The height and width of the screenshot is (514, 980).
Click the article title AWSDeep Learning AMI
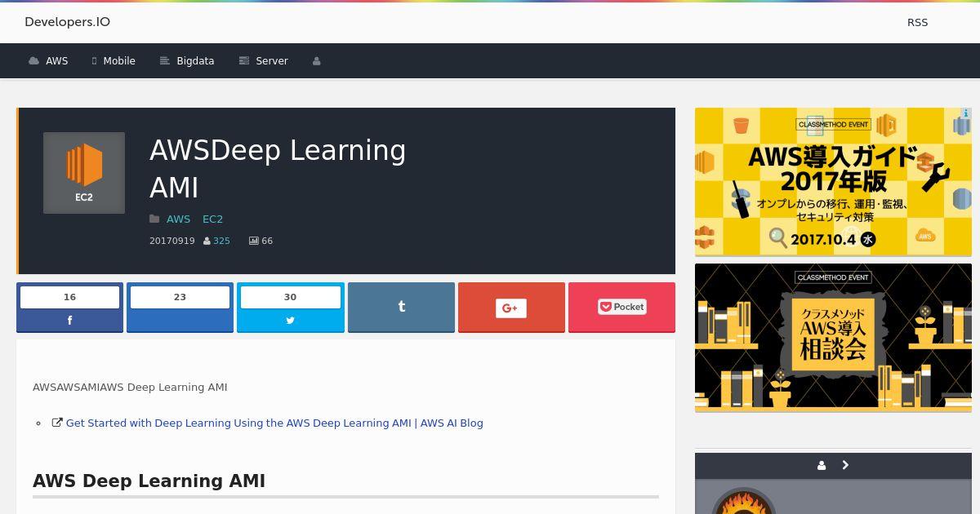[278, 169]
